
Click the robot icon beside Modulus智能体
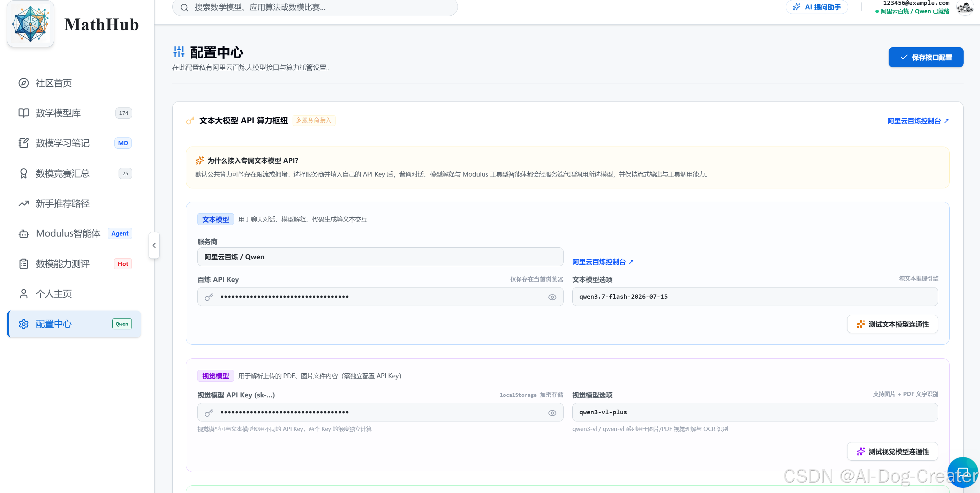pos(24,234)
